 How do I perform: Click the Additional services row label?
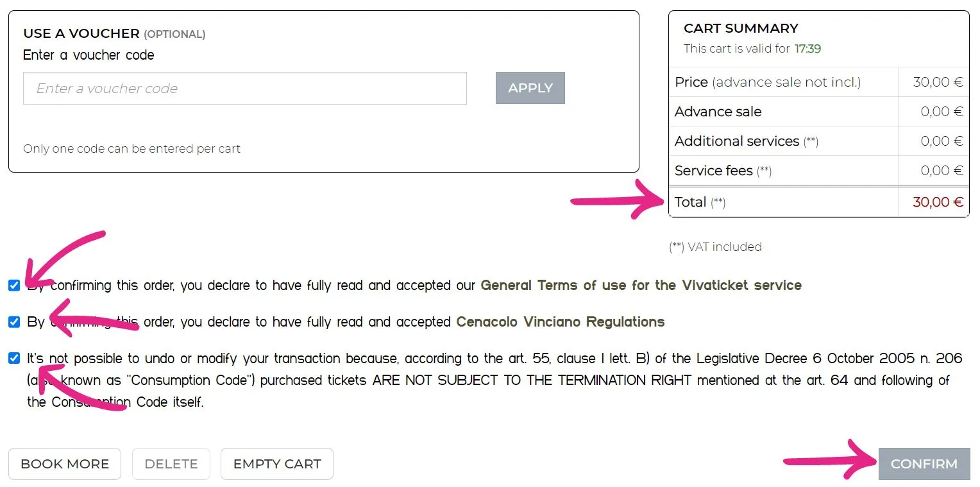coord(737,141)
